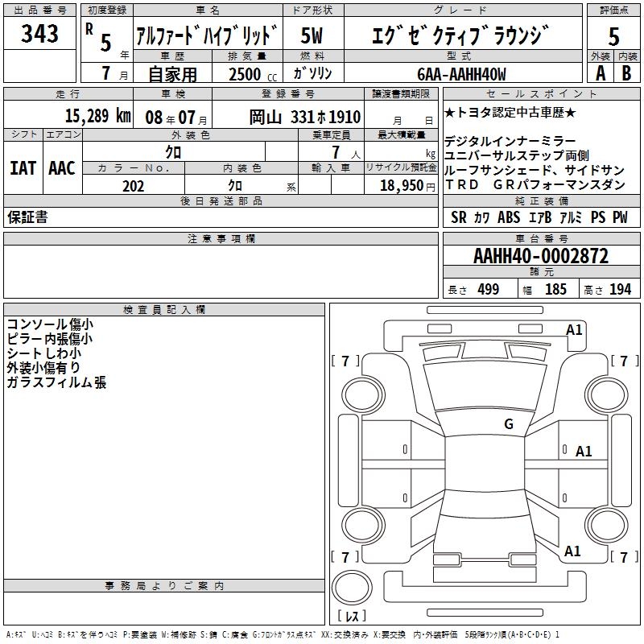Click the デジタルインナーミラー line
This screenshot has height=644, width=644.
tap(510, 142)
